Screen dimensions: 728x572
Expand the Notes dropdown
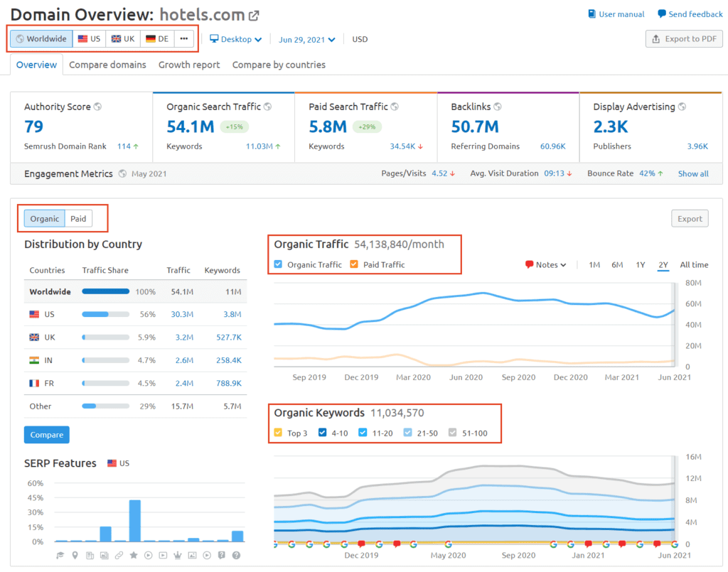pos(545,265)
